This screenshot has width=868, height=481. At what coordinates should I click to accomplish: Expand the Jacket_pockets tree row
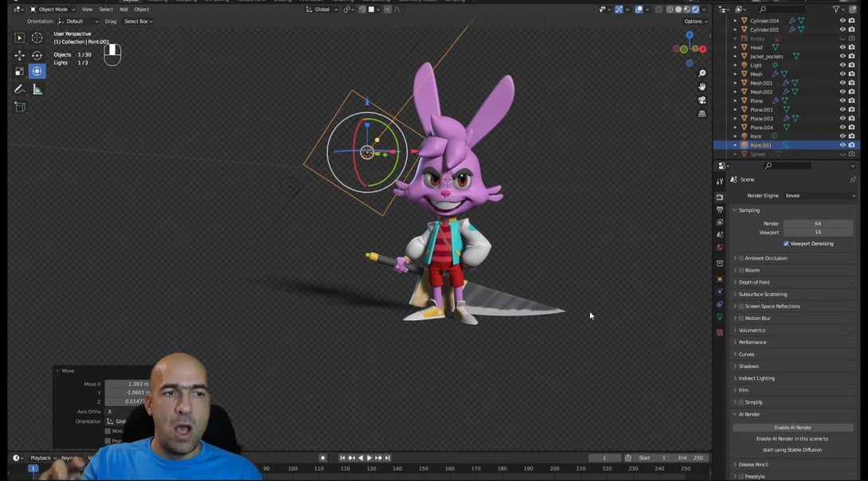click(735, 57)
